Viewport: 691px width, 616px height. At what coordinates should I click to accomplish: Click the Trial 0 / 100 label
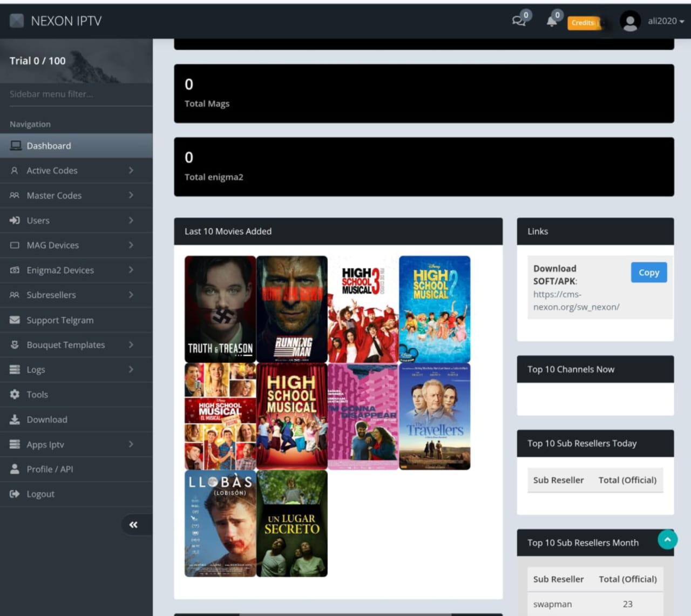(38, 61)
